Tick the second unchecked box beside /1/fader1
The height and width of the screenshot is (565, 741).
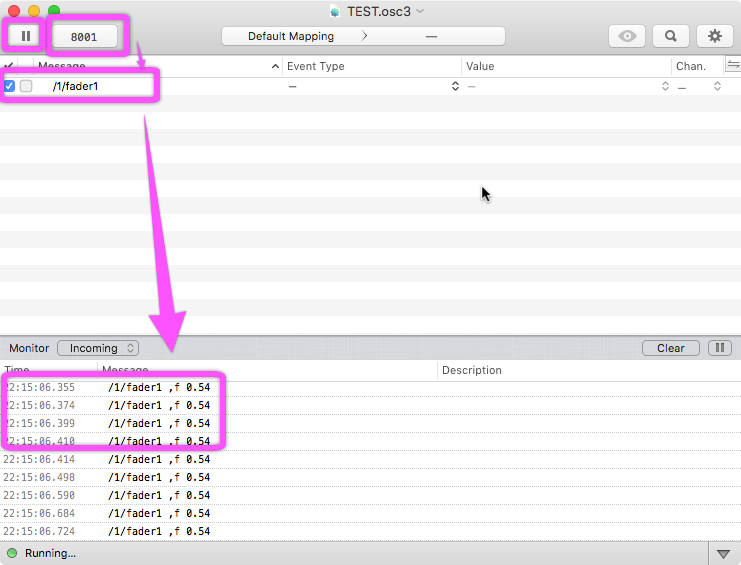click(26, 86)
